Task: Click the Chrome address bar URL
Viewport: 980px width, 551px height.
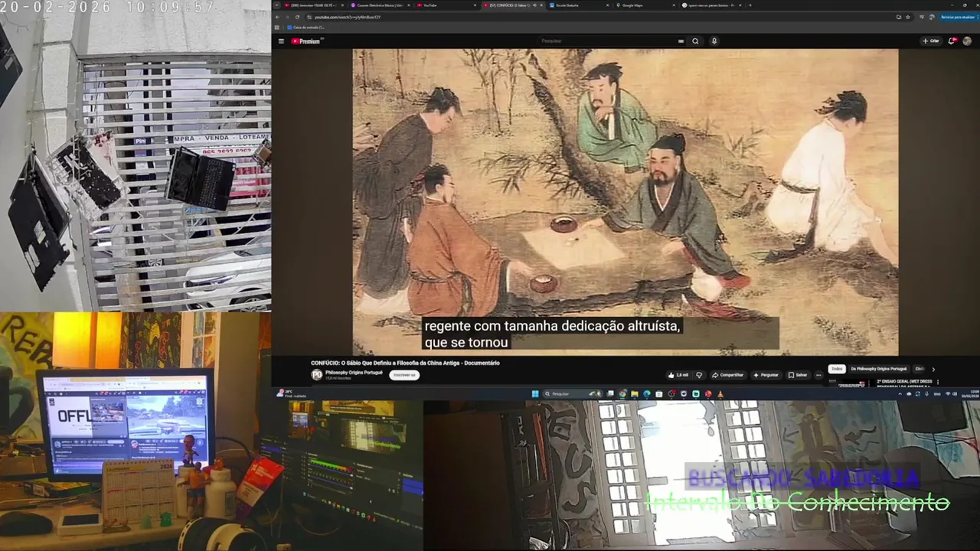Action: (348, 17)
